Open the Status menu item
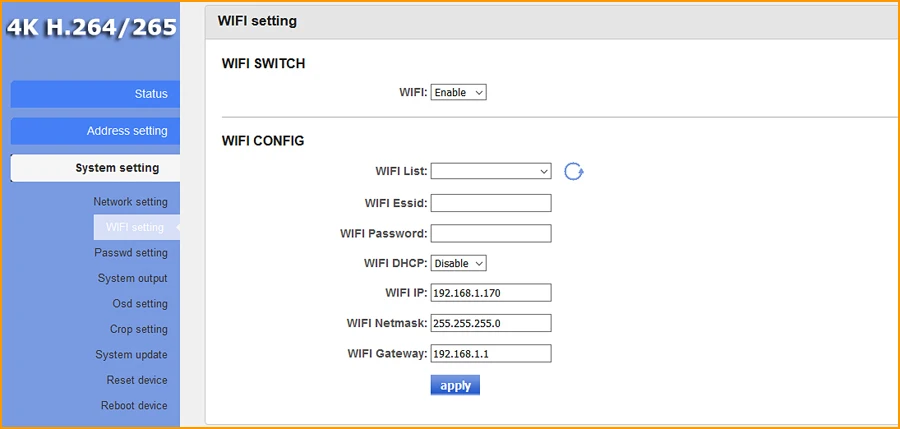 95,94
